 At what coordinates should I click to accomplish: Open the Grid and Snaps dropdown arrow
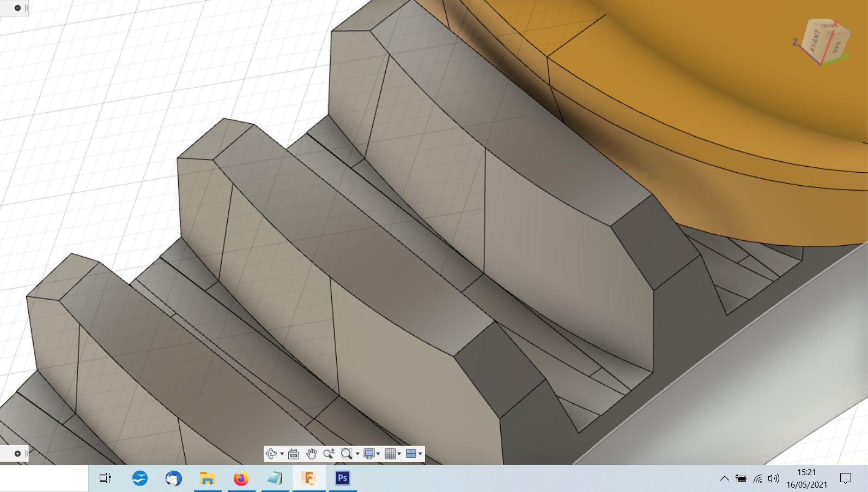coord(399,454)
